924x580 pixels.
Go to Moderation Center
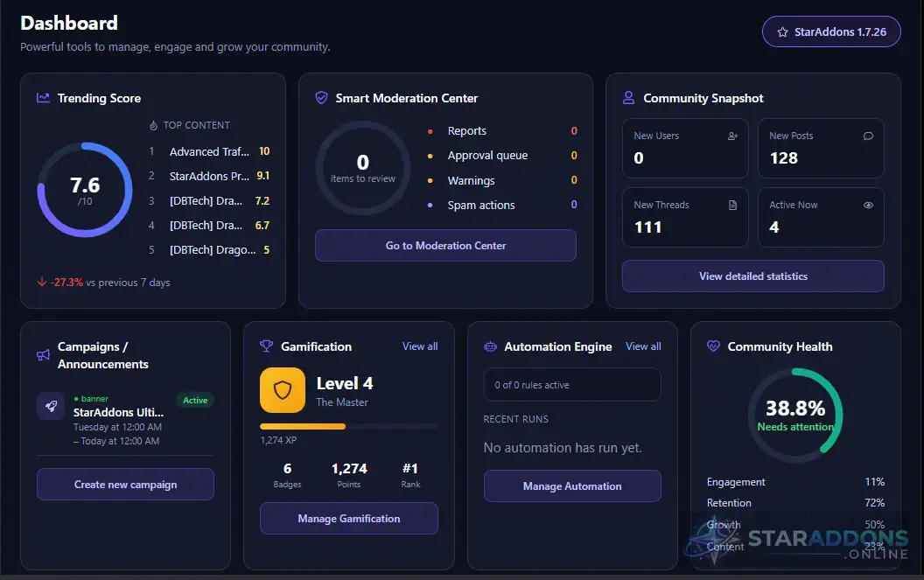445,246
